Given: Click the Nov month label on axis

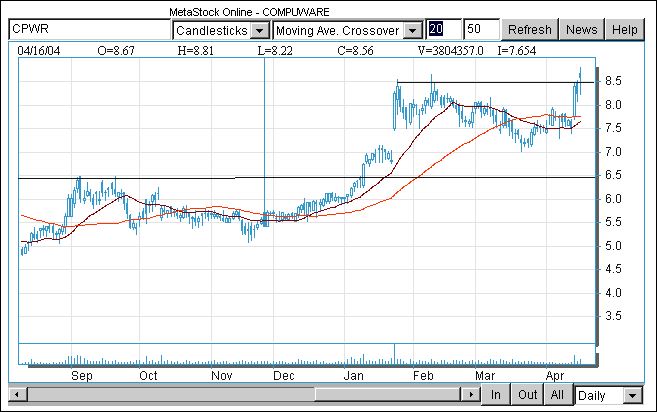Looking at the screenshot, I should tap(222, 376).
